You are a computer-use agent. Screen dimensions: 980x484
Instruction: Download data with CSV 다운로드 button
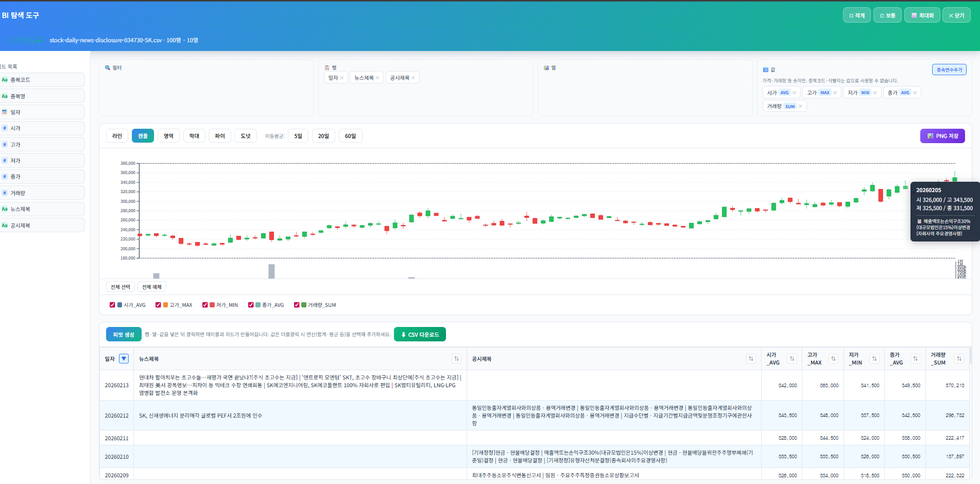coord(420,335)
